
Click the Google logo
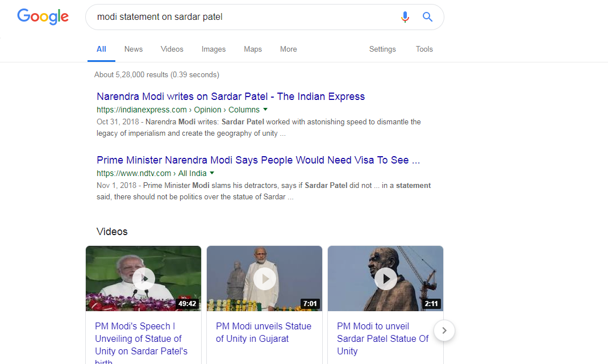(x=43, y=16)
